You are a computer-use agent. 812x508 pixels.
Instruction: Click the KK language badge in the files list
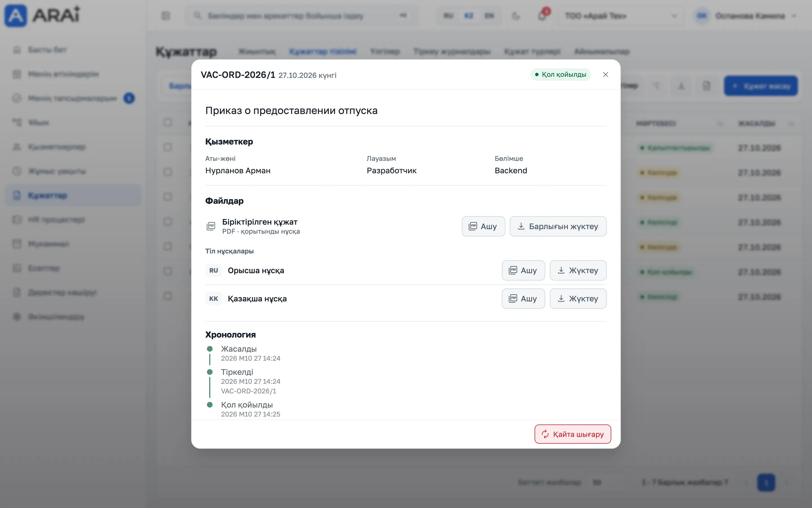click(x=214, y=299)
